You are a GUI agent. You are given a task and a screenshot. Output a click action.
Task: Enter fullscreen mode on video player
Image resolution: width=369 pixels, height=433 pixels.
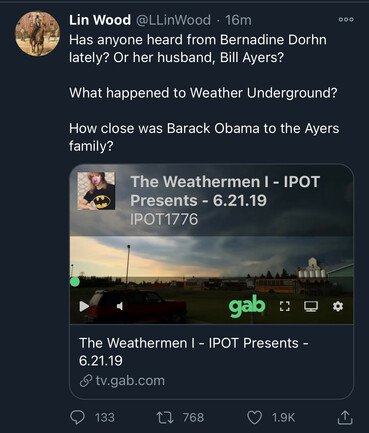[284, 306]
